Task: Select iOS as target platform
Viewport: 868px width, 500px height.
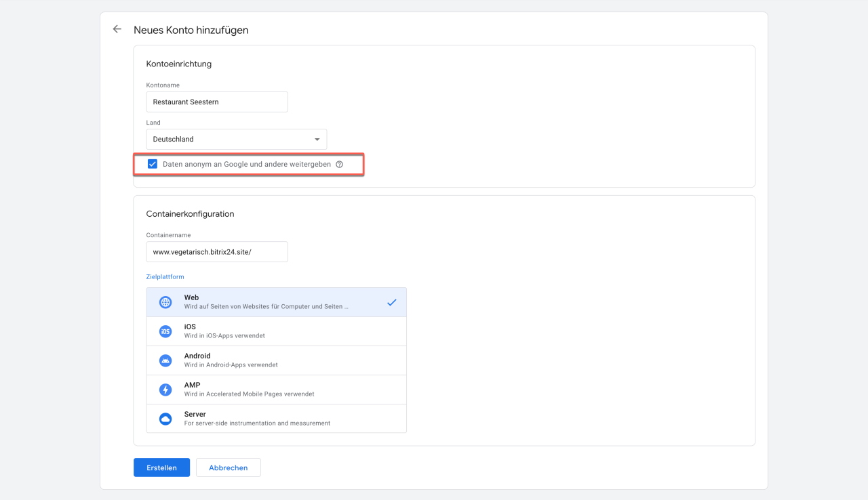Action: (x=276, y=331)
